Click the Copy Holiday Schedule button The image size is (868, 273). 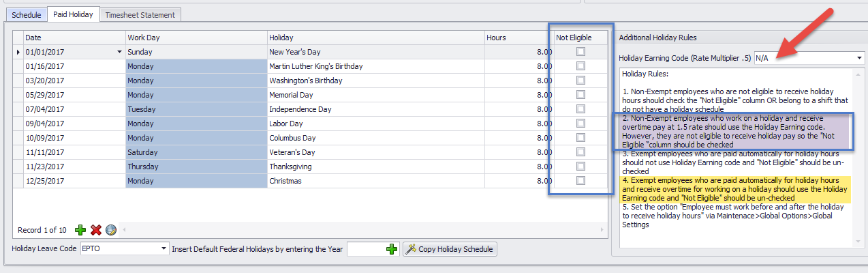450,249
